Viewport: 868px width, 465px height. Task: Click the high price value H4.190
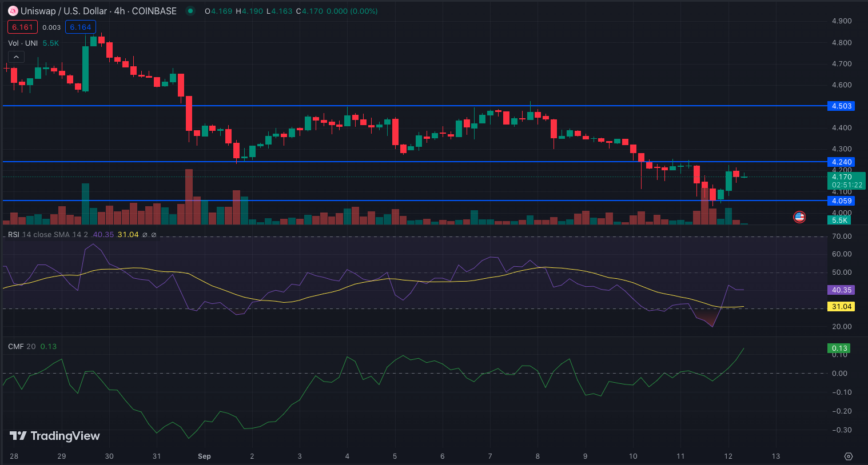249,11
